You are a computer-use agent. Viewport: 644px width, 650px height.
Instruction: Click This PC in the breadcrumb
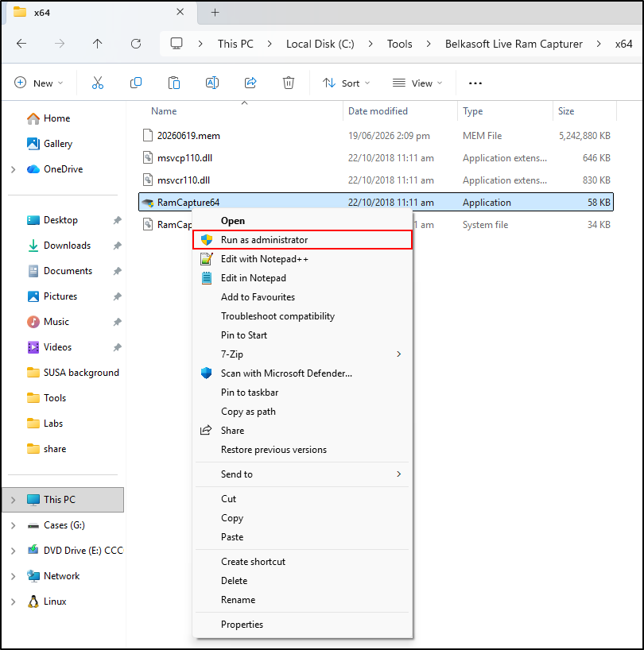[x=235, y=44]
